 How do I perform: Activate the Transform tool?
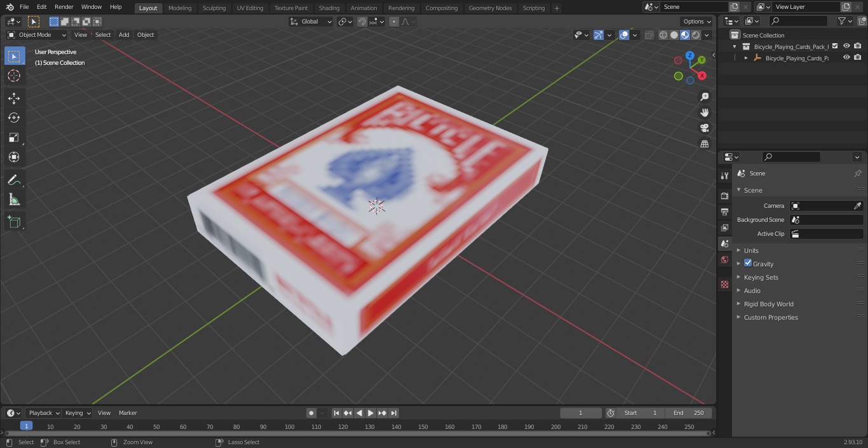pyautogui.click(x=14, y=157)
